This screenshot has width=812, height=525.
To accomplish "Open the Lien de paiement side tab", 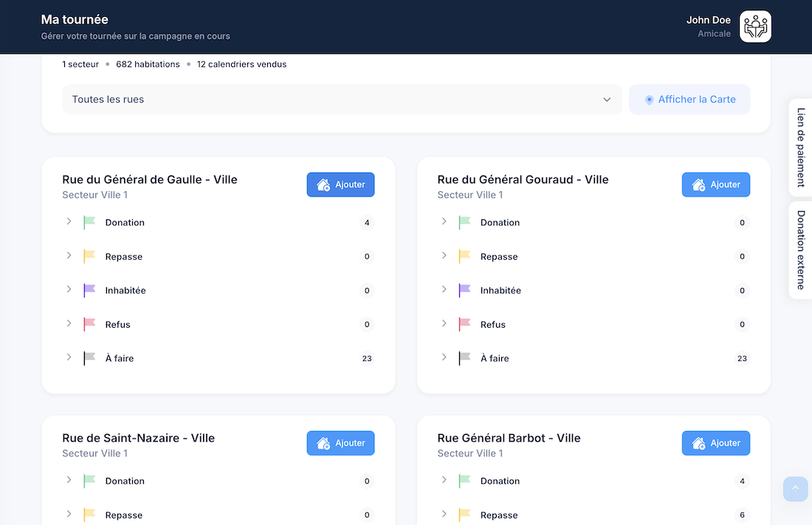I will [800, 148].
